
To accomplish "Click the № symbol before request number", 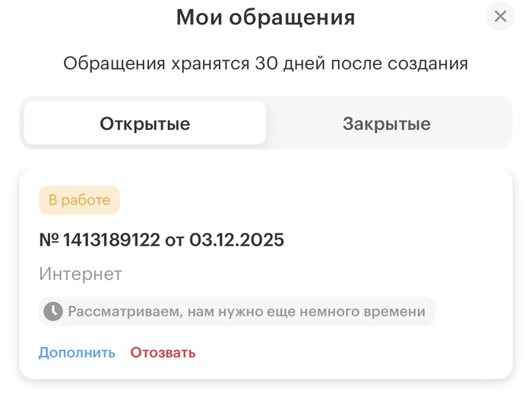I will tap(49, 240).
